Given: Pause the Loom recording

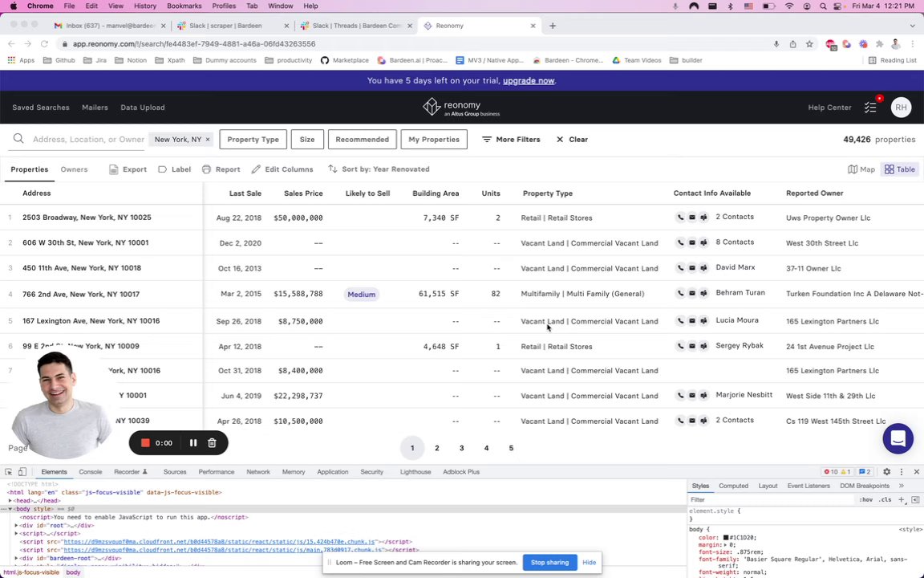Looking at the screenshot, I should [x=192, y=443].
